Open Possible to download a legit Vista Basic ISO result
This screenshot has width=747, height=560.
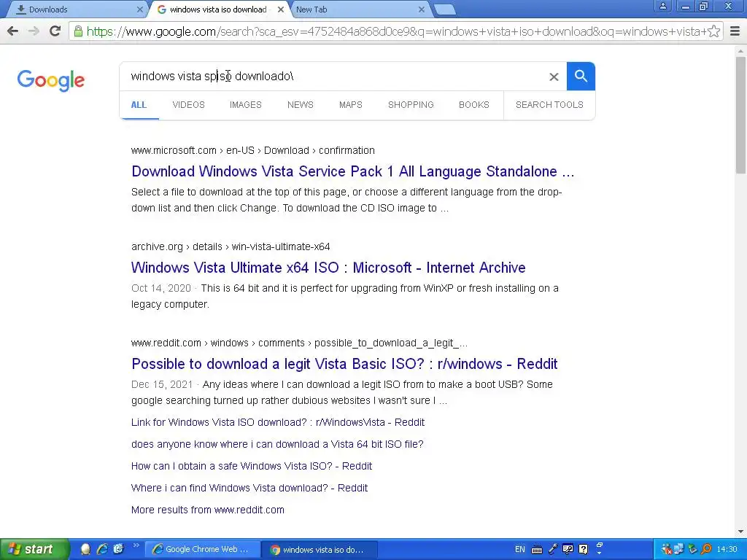344,364
